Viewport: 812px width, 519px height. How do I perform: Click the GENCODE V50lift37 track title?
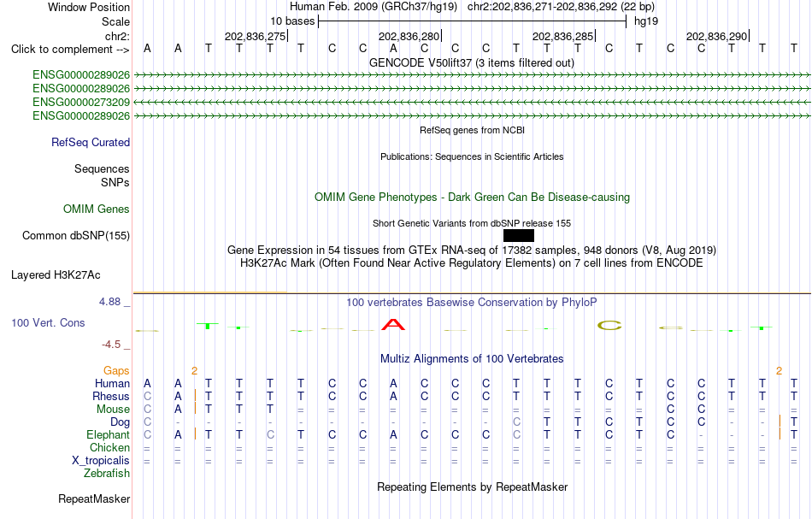point(472,62)
